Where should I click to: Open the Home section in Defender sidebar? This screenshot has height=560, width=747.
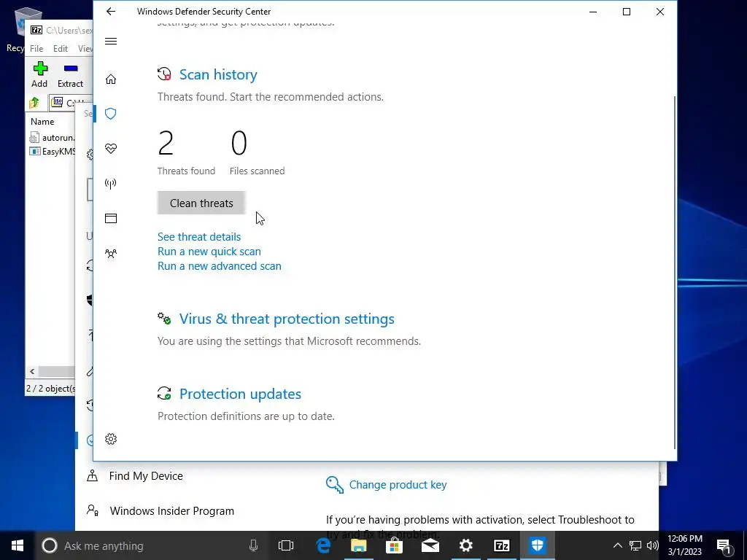coord(111,79)
